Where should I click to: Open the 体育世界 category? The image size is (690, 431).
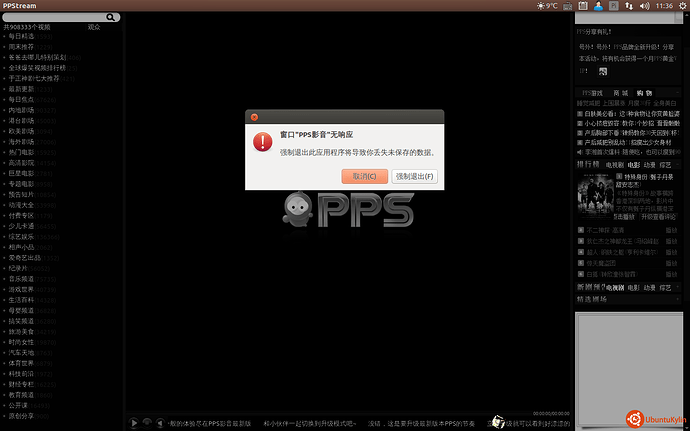click(21, 364)
